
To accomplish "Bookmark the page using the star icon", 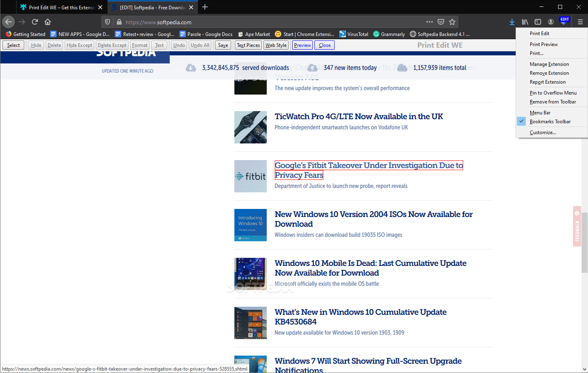I will [452, 22].
